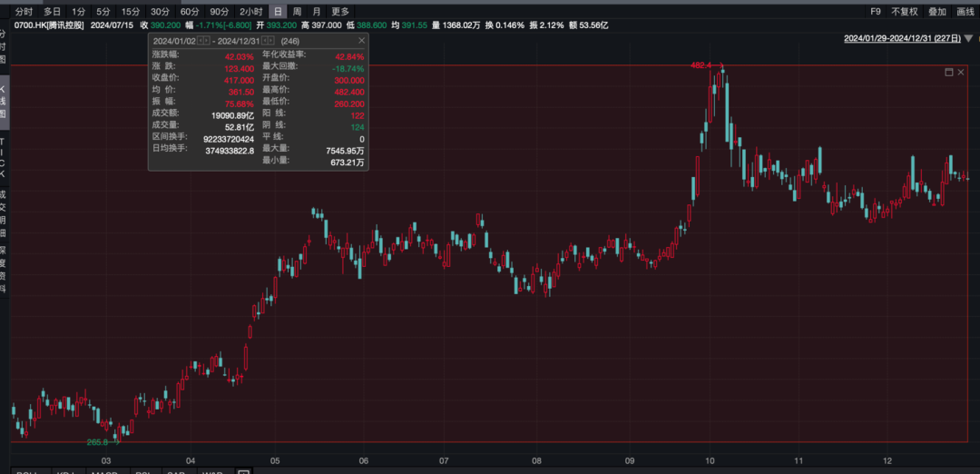Switch to 月 monthly candlestick period
The width and height of the screenshot is (980, 474).
pyautogui.click(x=315, y=12)
